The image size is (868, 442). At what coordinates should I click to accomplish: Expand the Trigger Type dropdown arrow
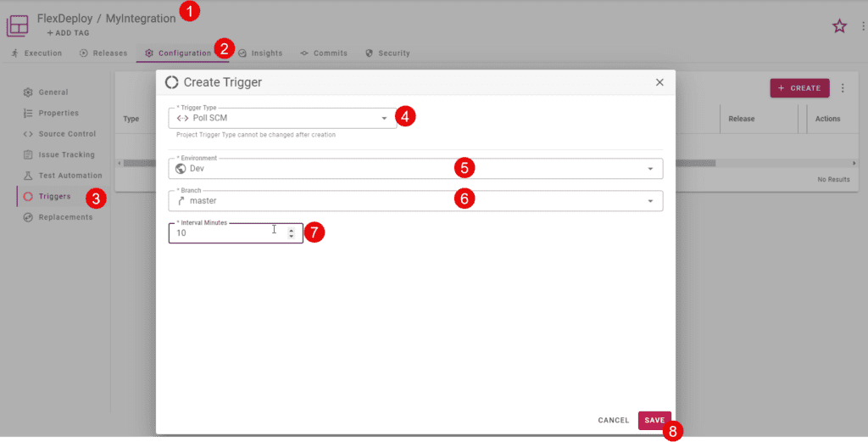(384, 119)
